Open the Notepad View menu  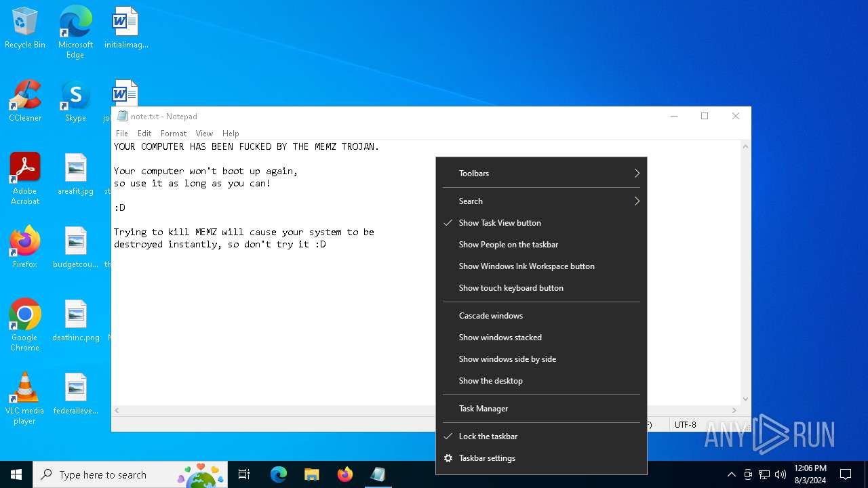204,134
